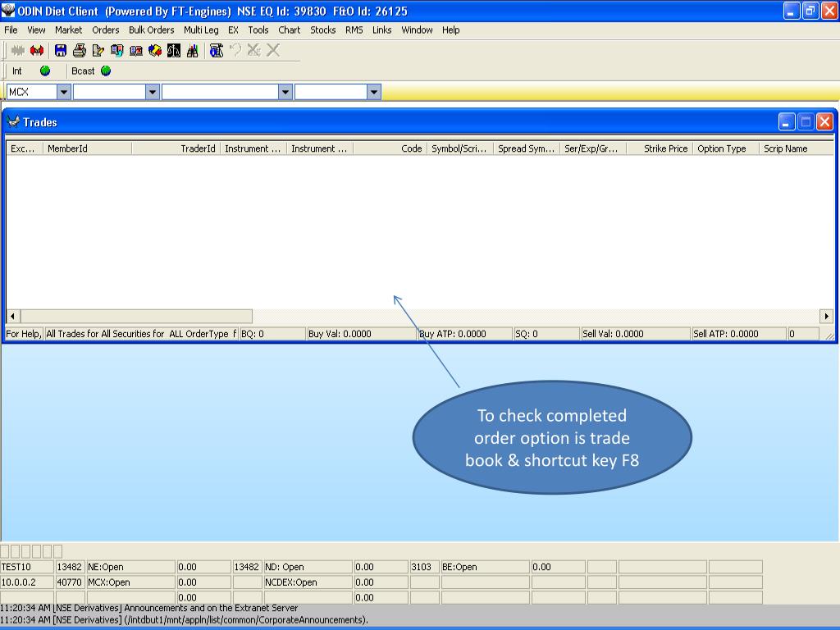Viewport: 840px width, 630px height.
Task: Open the Stocks menu
Action: (x=323, y=30)
